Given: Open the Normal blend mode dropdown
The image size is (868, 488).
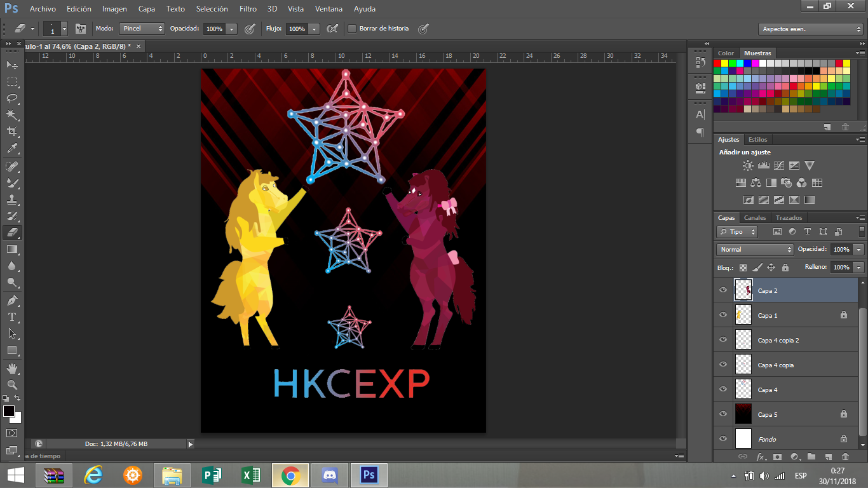Looking at the screenshot, I should tap(755, 249).
